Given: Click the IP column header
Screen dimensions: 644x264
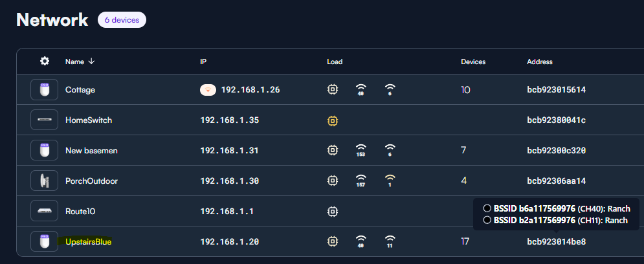Looking at the screenshot, I should pos(203,61).
